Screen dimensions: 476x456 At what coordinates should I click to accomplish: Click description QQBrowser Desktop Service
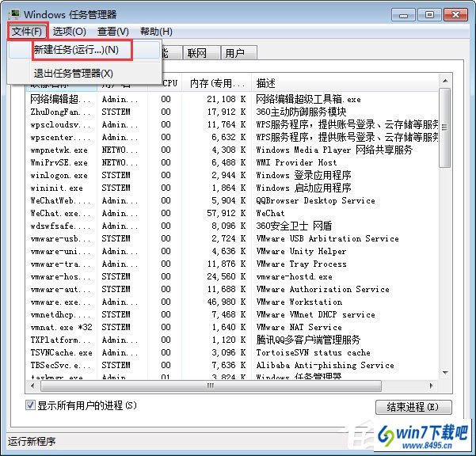pos(316,200)
